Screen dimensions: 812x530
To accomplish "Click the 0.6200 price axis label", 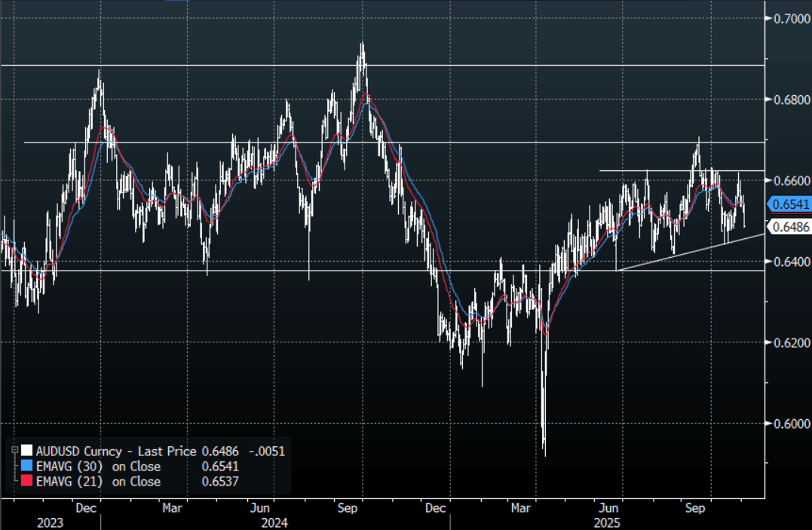I will tap(790, 342).
